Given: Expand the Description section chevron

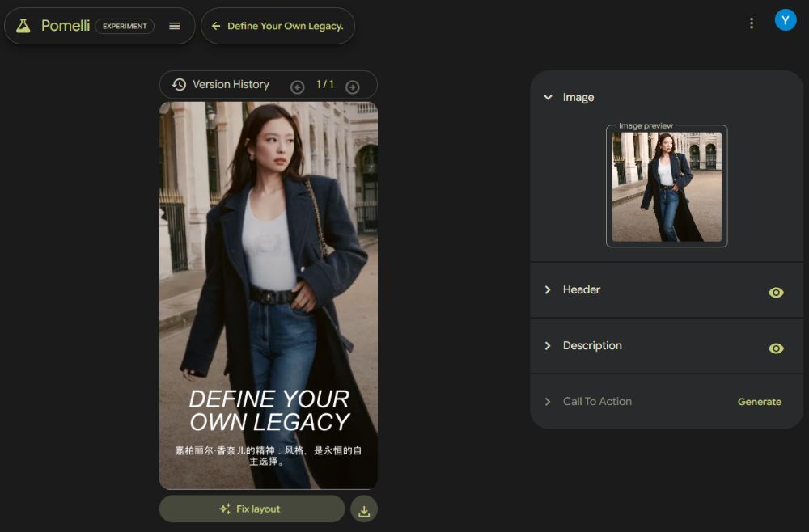Looking at the screenshot, I should click(x=548, y=345).
